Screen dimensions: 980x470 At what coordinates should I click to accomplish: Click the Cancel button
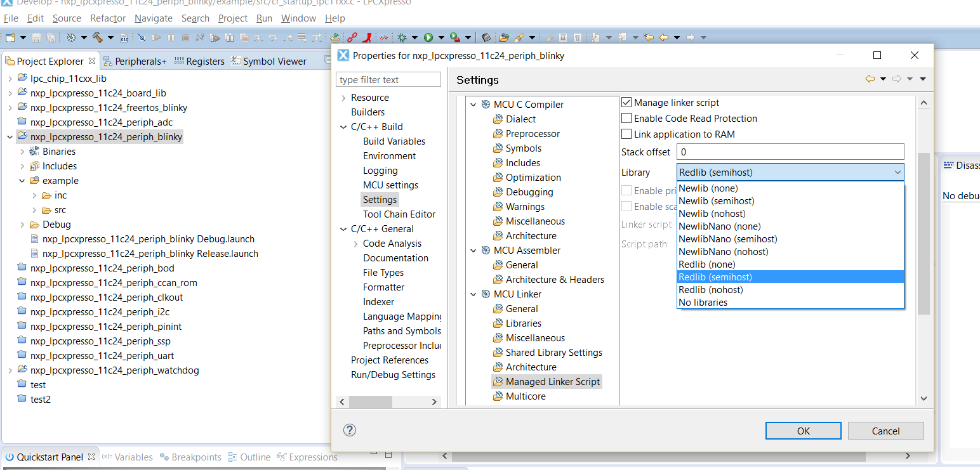[885, 431]
